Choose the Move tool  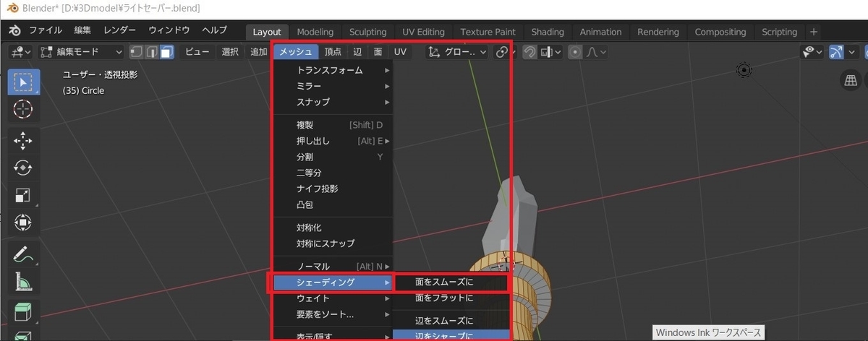tap(23, 140)
